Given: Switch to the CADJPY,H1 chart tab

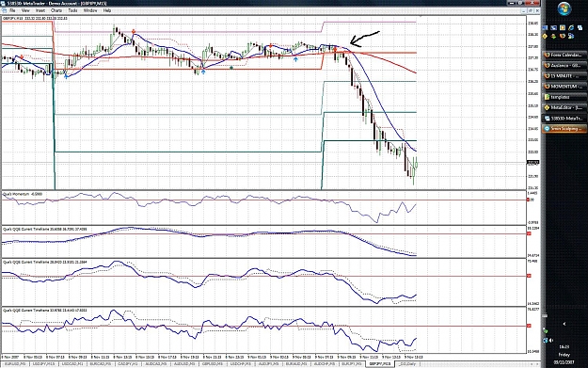Looking at the screenshot, I should tap(128, 364).
